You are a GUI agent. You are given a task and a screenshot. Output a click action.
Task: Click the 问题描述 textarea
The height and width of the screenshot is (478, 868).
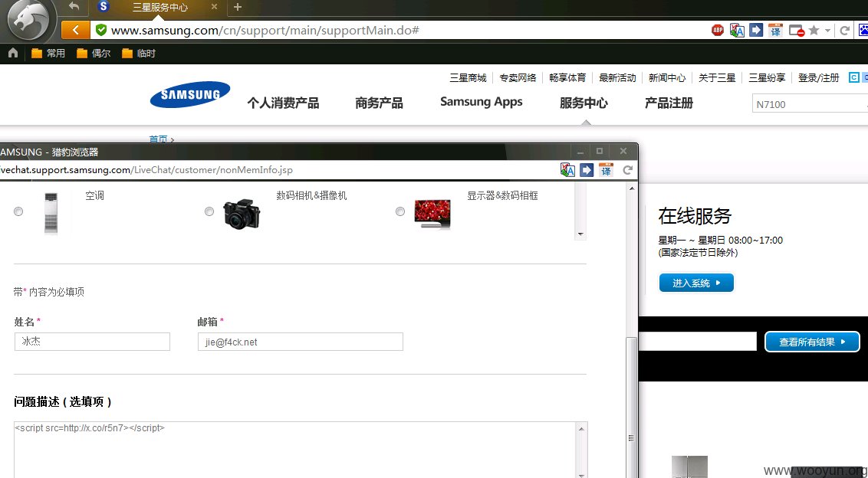(295, 449)
